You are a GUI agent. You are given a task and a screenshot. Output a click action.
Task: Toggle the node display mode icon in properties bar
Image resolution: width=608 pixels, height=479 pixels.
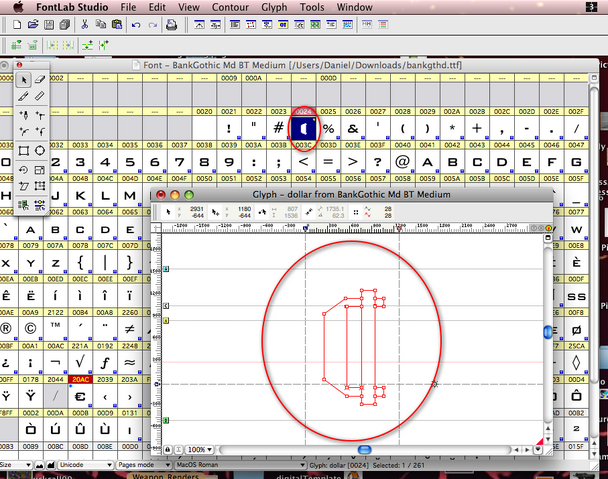pyautogui.click(x=356, y=212)
